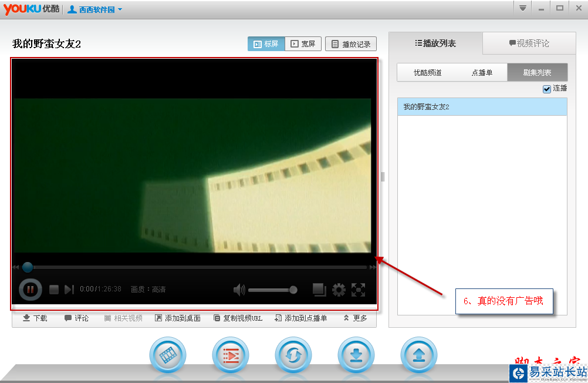Screen dimensions: 588x383
Task: Toggle the 连播 autoplay checkbox
Action: pos(547,89)
